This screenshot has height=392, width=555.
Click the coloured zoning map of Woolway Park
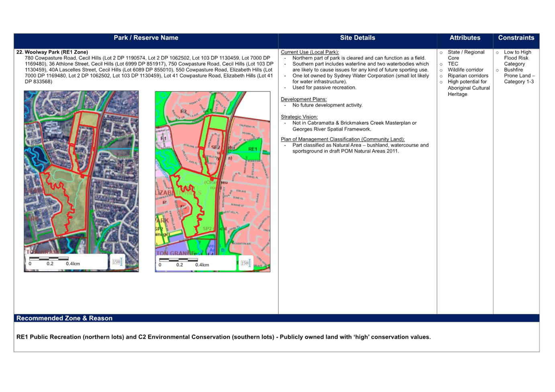point(212,182)
